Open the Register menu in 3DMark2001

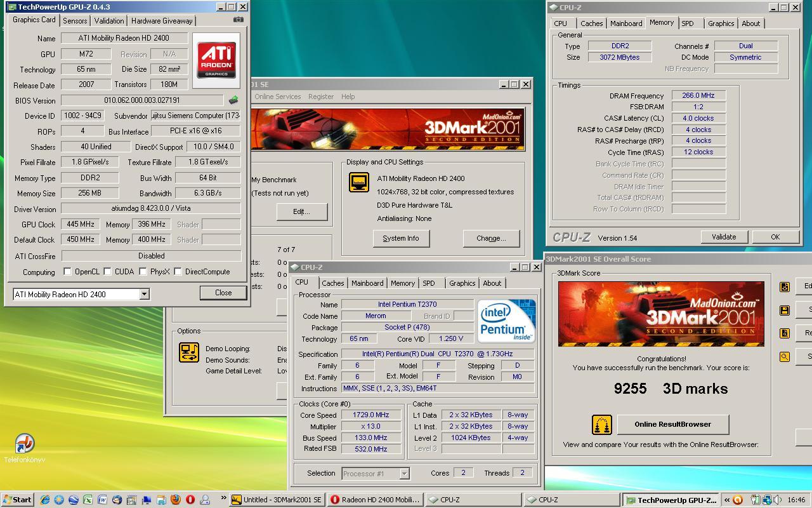click(321, 97)
